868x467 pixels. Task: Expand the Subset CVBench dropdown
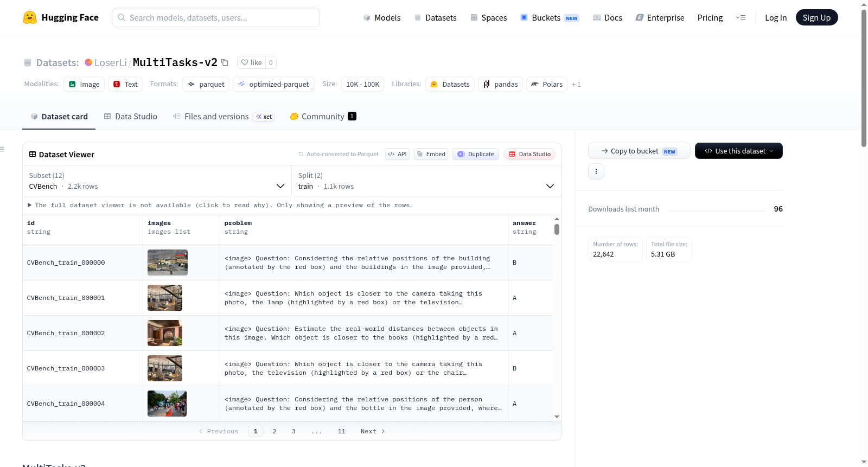point(157,181)
